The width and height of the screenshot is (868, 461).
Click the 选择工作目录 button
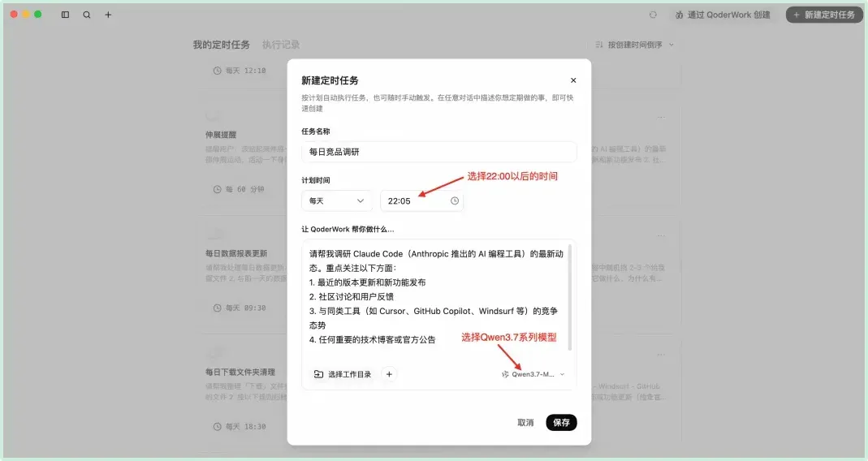(343, 374)
